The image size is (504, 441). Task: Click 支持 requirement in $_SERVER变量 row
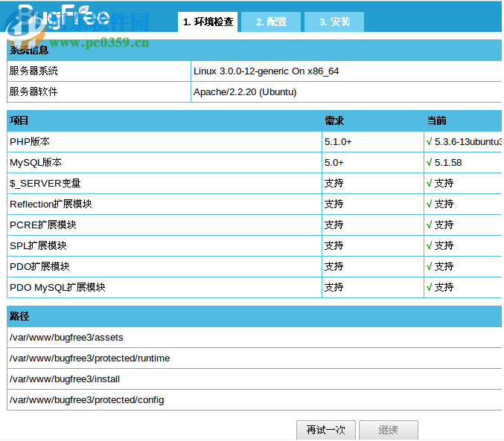pos(334,183)
